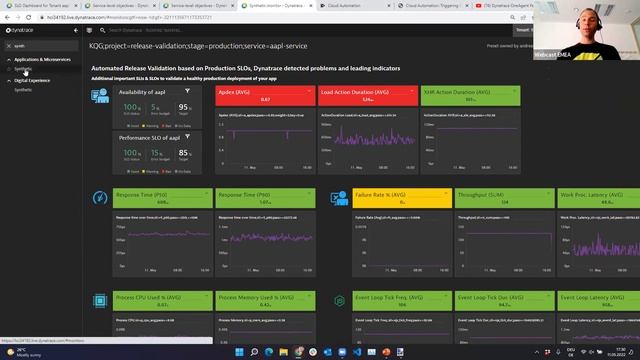
Task: Open the Windows Start menu
Action: click(x=240, y=352)
